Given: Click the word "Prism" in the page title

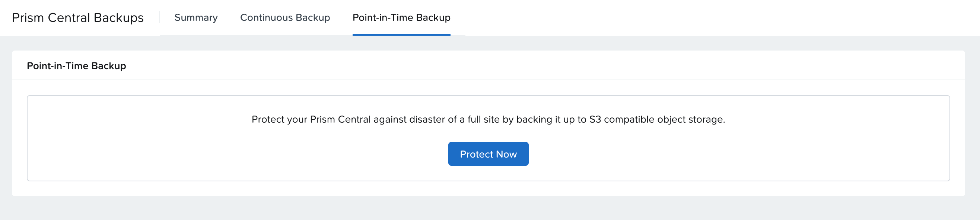Looking at the screenshot, I should point(28,17).
